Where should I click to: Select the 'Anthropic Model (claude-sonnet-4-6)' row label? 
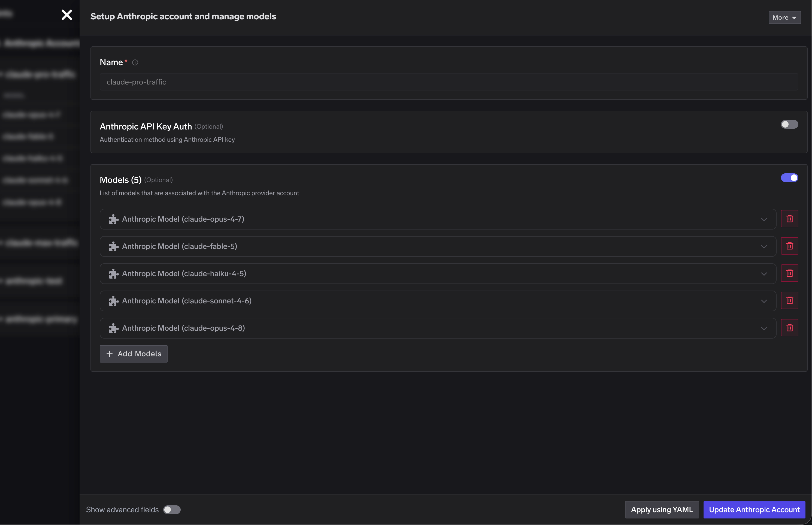pyautogui.click(x=187, y=301)
